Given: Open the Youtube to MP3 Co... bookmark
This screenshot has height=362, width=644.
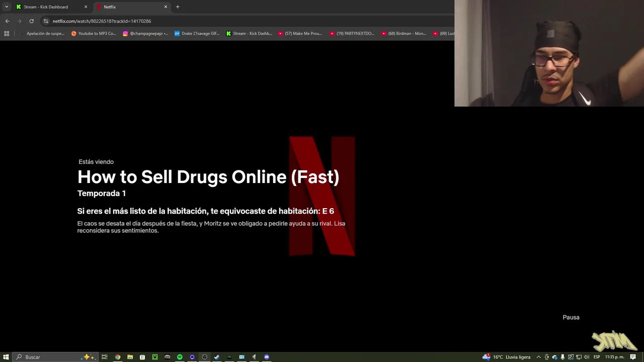Looking at the screenshot, I should point(94,34).
